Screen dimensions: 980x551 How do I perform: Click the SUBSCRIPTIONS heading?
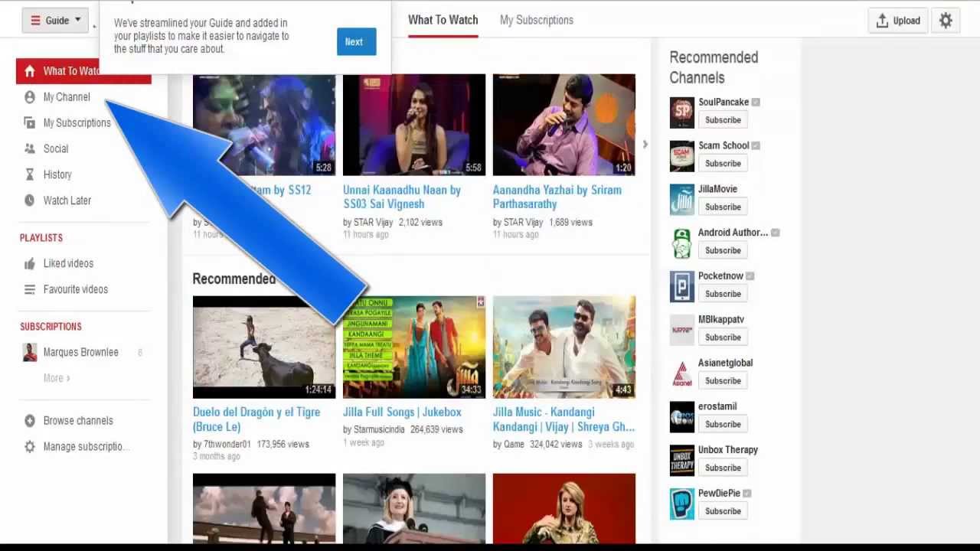(x=51, y=327)
